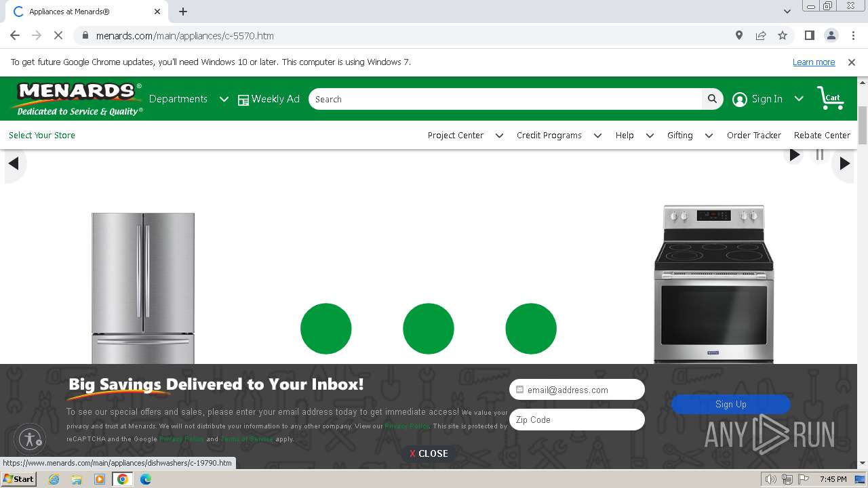Click the Action Center flag tray icon

coord(803,479)
